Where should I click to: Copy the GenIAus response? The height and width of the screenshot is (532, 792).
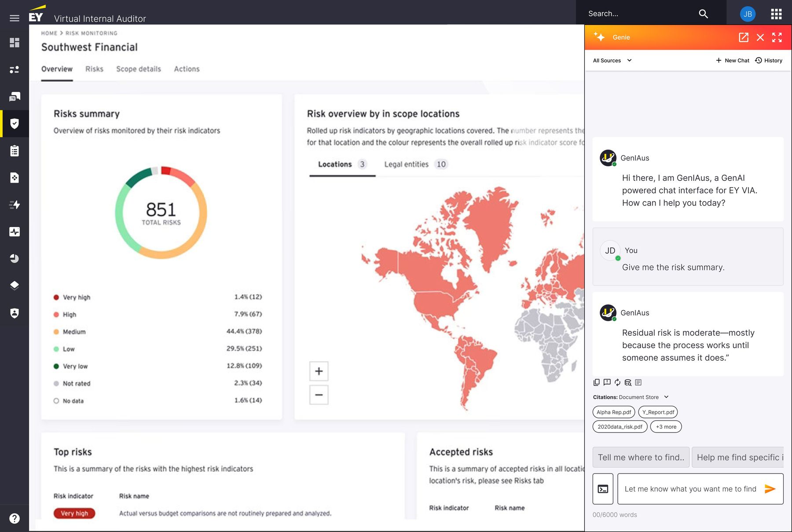point(596,382)
